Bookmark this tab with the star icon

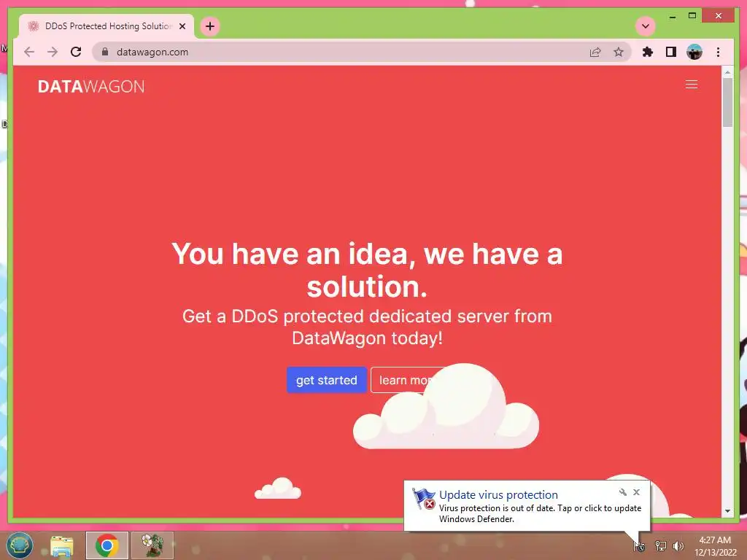[x=619, y=52]
